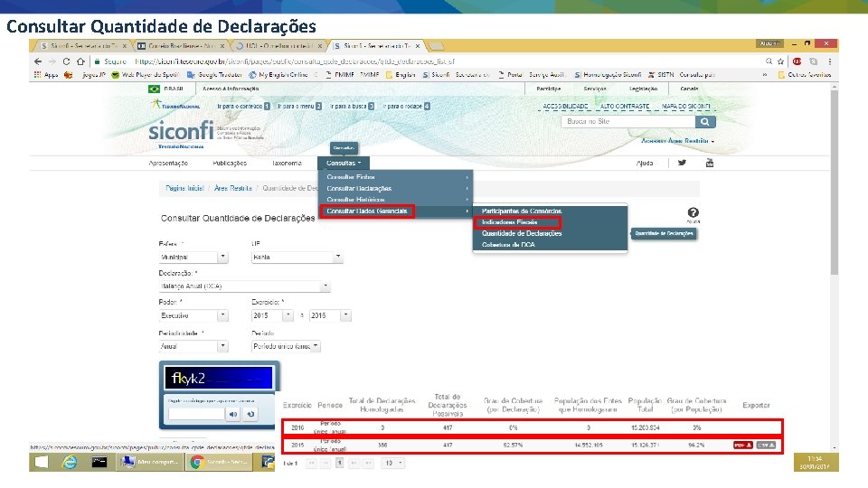Screen dimensions: 868x488
Task: Open Google Tradutor bookmark
Action: click(215, 75)
